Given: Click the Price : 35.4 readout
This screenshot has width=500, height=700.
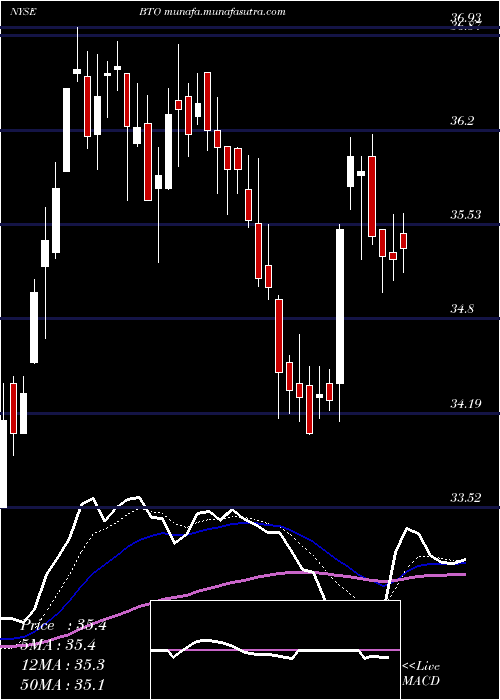Looking at the screenshot, I should pyautogui.click(x=63, y=625).
